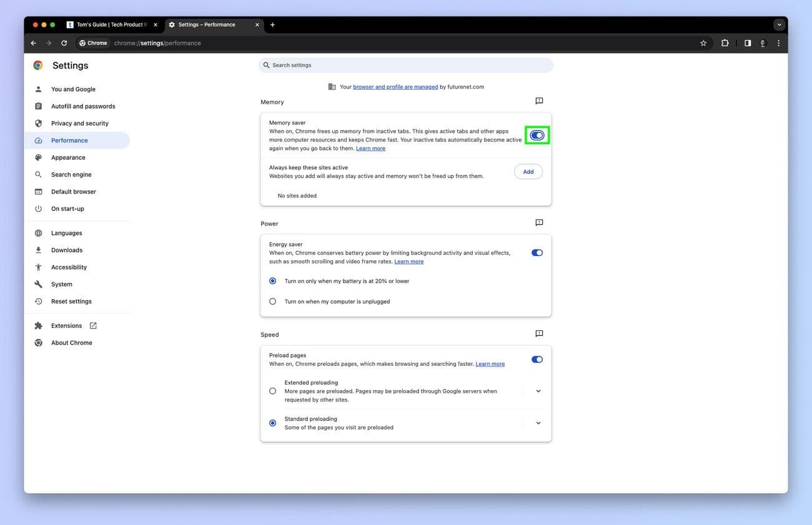Expand the Extended preloading details chevron
The height and width of the screenshot is (525, 812).
tap(538, 391)
